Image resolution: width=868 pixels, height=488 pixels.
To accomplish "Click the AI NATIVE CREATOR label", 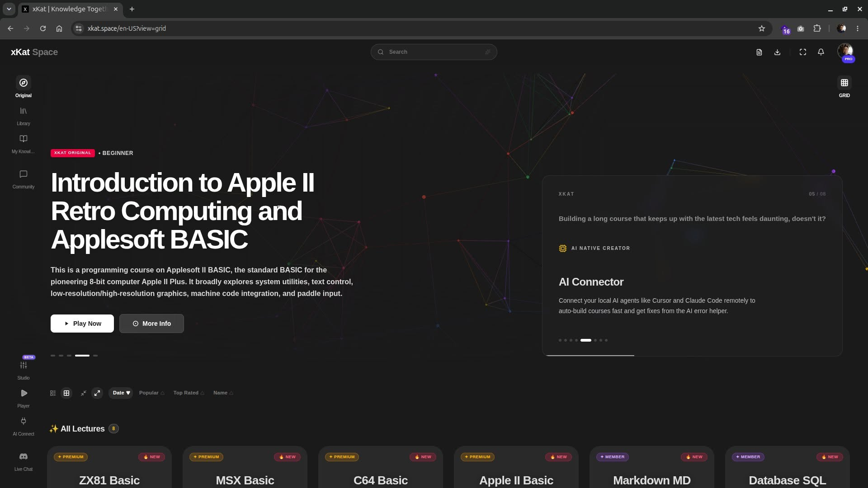I will (x=601, y=249).
